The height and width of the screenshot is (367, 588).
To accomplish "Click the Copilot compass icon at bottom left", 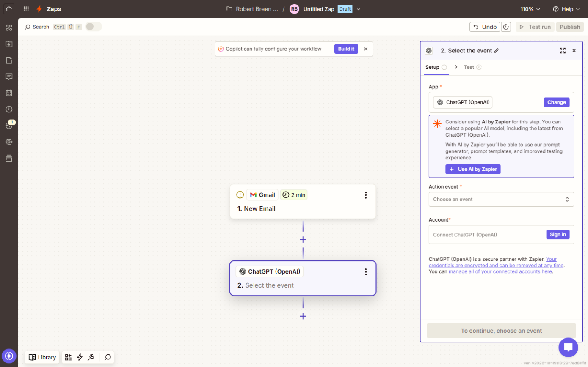I will [x=9, y=356].
